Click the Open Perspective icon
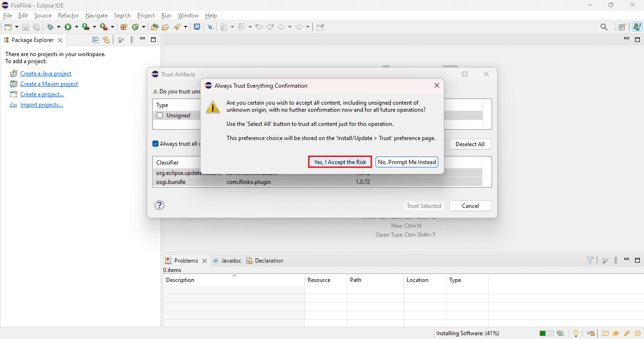This screenshot has height=339, width=644. click(622, 27)
